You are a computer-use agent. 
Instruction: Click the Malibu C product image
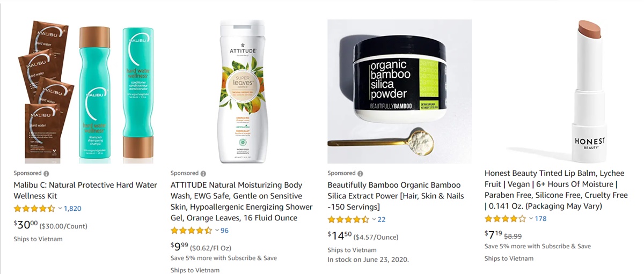(85, 92)
